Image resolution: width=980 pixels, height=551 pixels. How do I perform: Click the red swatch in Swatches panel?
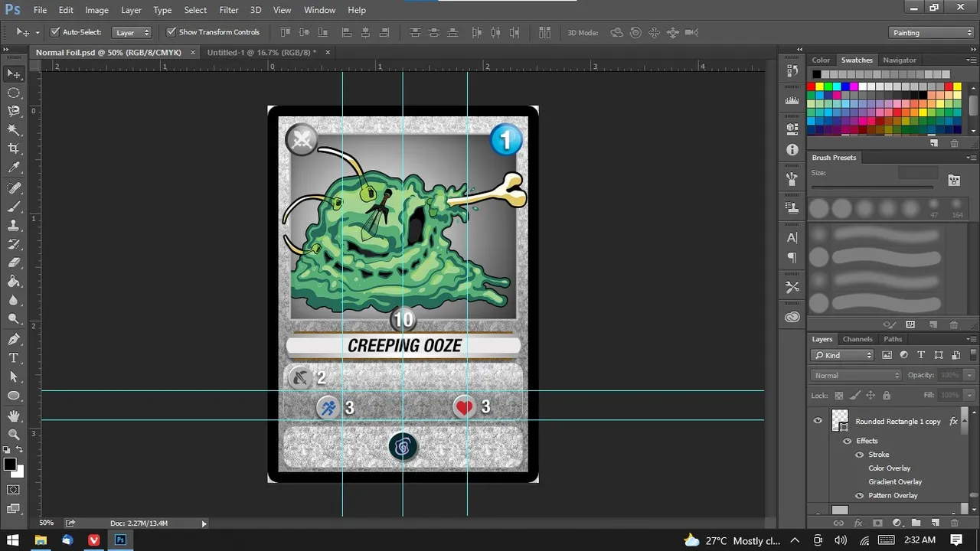pyautogui.click(x=811, y=86)
